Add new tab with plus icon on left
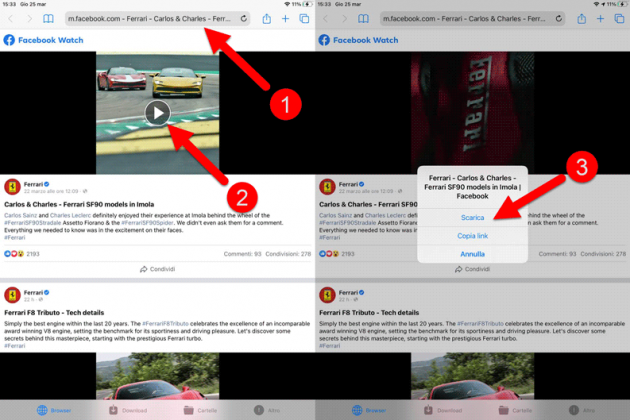Viewport: 630px width, 420px height. [x=285, y=18]
